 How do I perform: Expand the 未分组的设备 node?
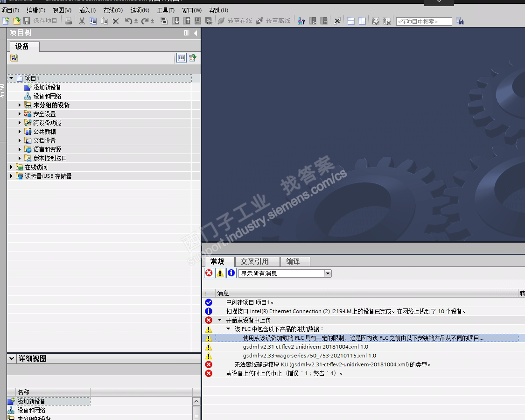coord(20,105)
